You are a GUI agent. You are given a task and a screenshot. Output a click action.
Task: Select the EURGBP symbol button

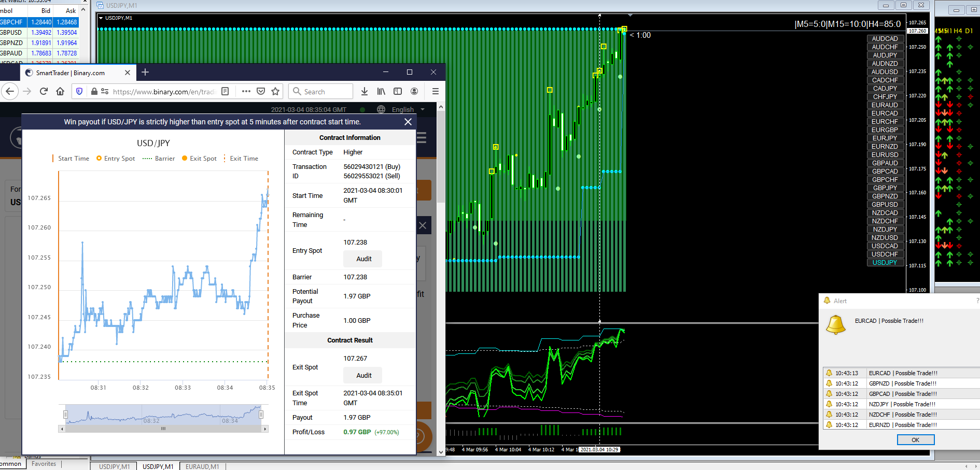click(x=885, y=130)
